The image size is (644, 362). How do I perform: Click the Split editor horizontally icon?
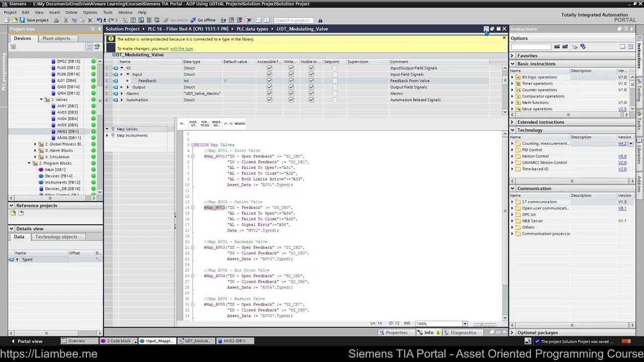click(258, 20)
